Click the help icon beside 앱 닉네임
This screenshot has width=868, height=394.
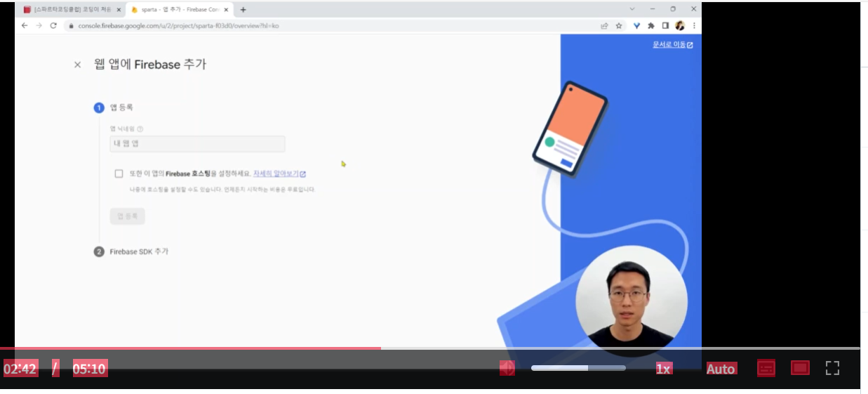click(x=140, y=129)
